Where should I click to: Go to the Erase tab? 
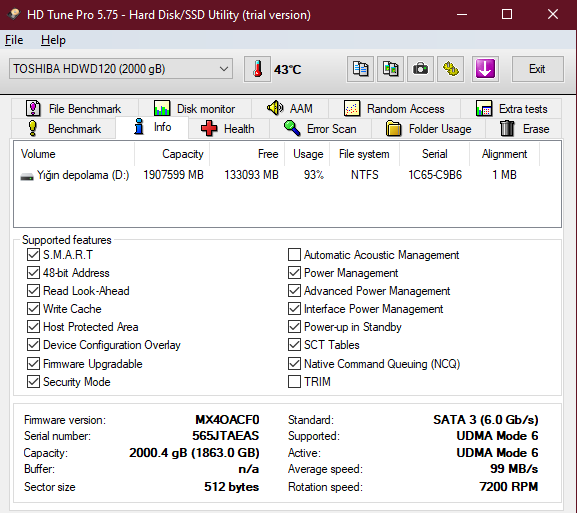(524, 128)
